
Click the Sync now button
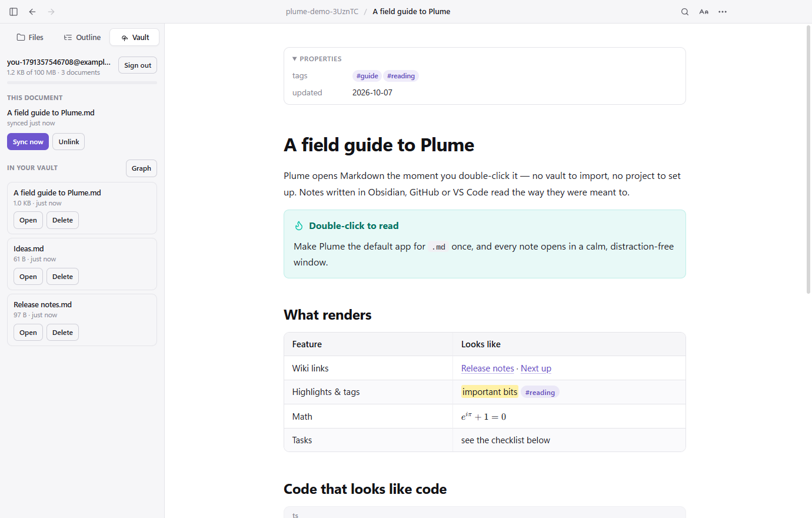[x=28, y=142]
